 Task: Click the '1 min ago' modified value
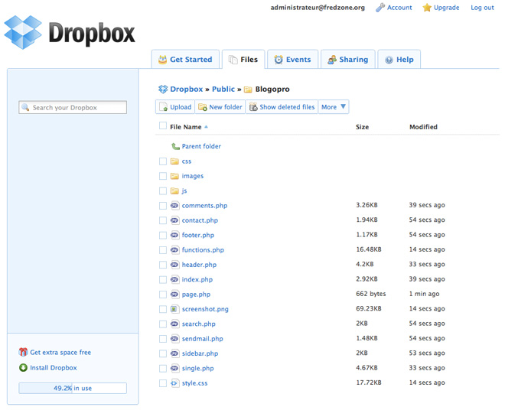coord(424,294)
